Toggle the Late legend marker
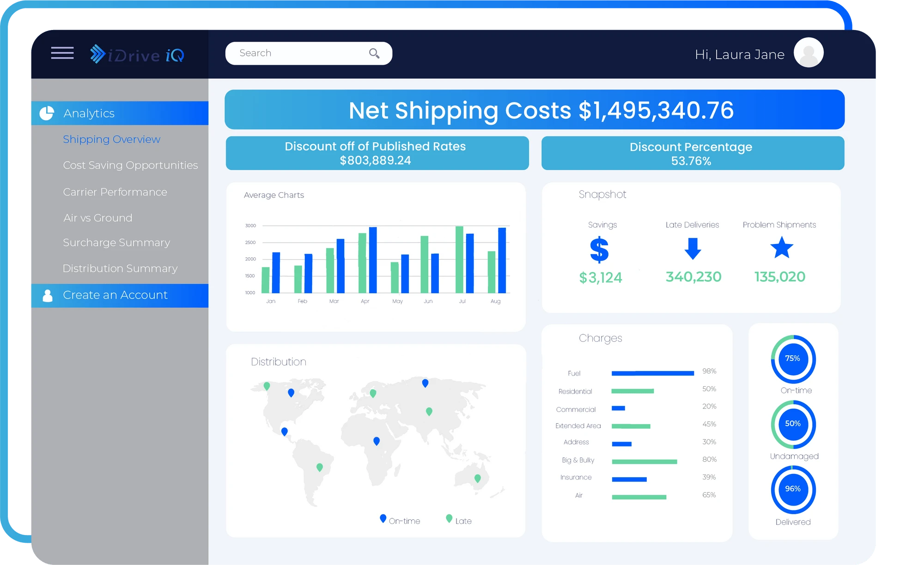This screenshot has height=565, width=924. point(449,518)
